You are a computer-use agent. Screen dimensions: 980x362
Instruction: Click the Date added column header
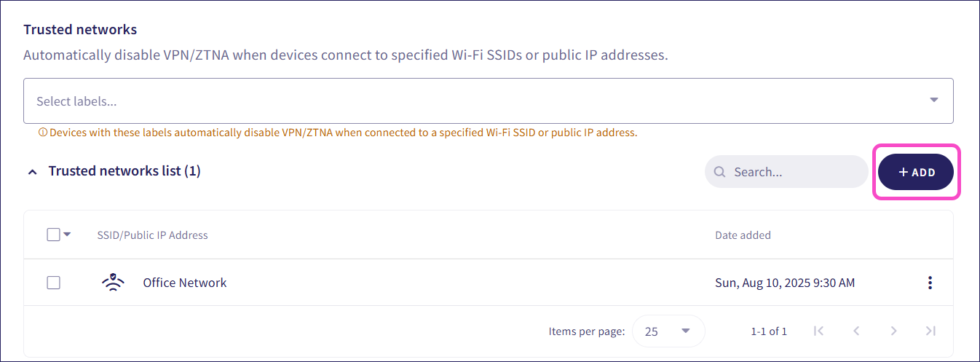(x=743, y=235)
